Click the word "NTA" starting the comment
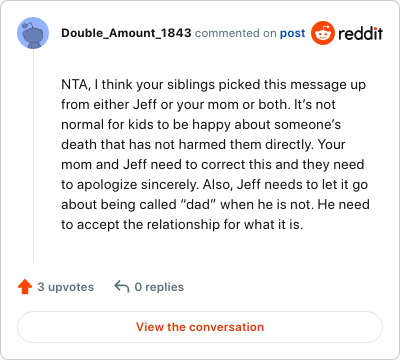 coord(74,85)
